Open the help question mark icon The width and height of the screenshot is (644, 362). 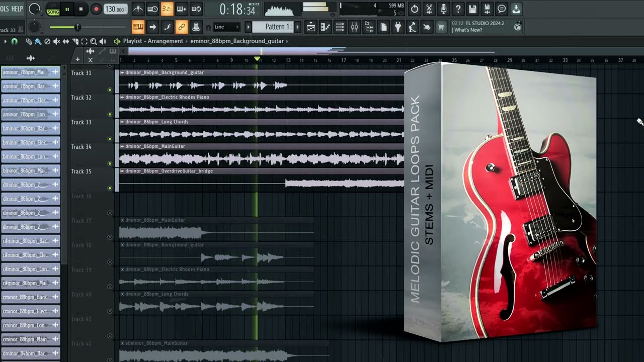tap(458, 9)
